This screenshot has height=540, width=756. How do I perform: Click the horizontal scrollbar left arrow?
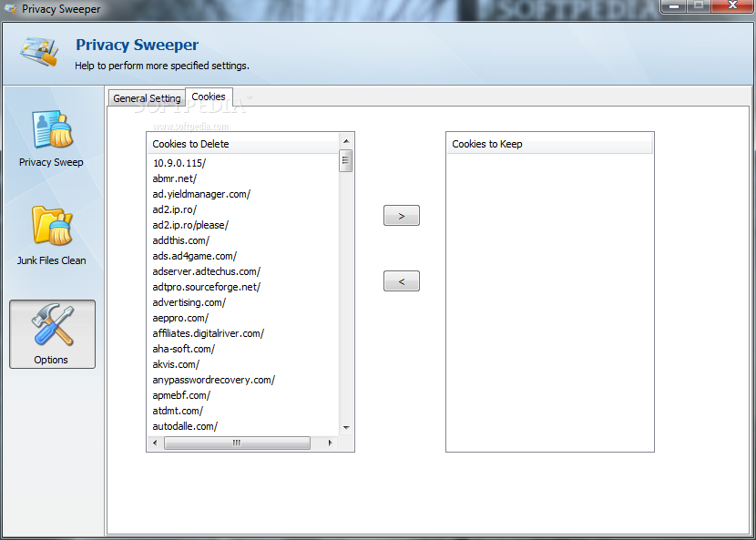155,443
